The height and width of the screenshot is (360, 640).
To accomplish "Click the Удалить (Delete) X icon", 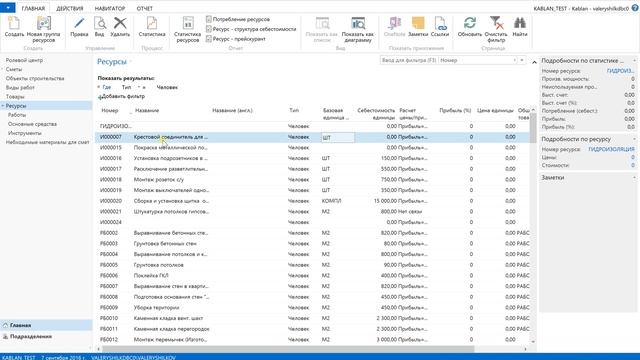I will 120,23.
